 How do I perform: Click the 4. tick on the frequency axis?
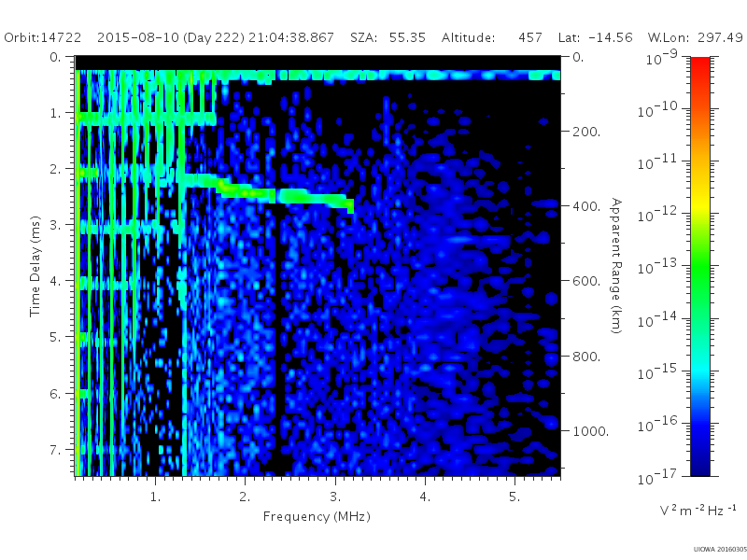coord(425,497)
